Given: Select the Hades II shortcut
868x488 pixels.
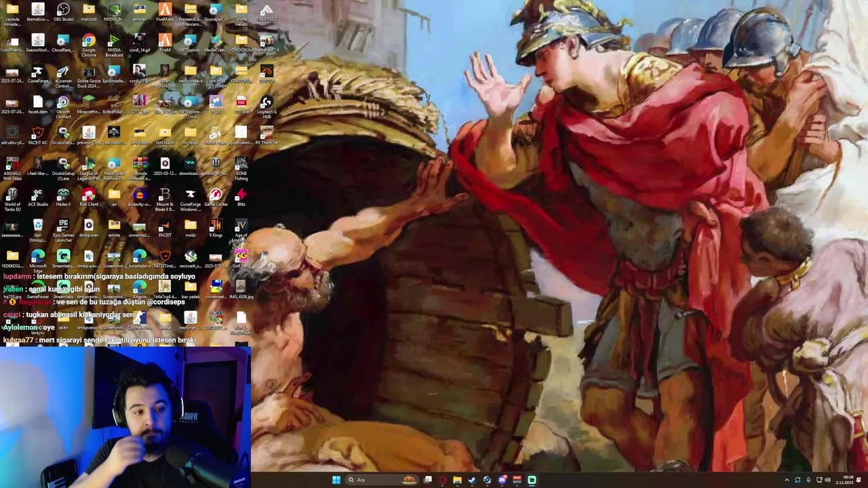Looking at the screenshot, I should point(63,198).
